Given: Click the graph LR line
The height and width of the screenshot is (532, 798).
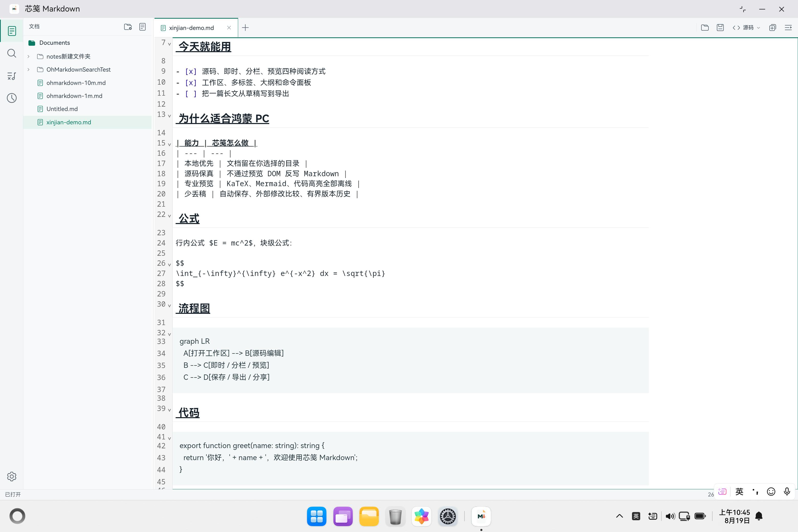Looking at the screenshot, I should tap(194, 341).
